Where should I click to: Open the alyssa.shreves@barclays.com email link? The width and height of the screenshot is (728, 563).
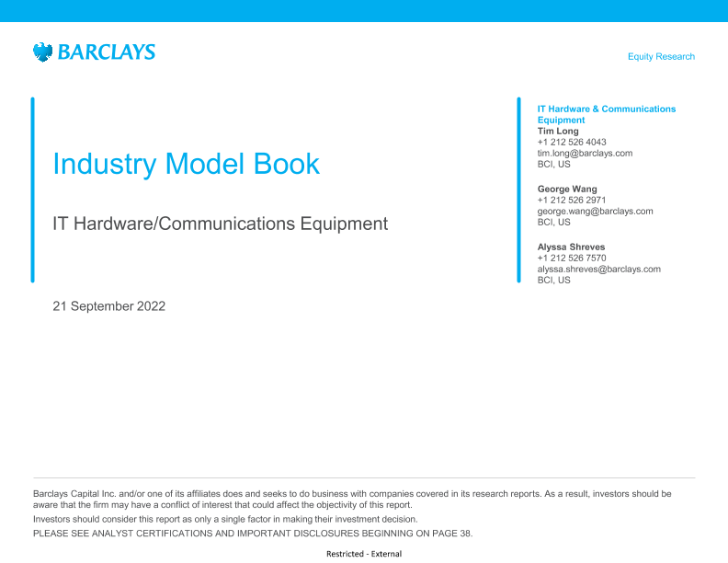click(x=598, y=270)
